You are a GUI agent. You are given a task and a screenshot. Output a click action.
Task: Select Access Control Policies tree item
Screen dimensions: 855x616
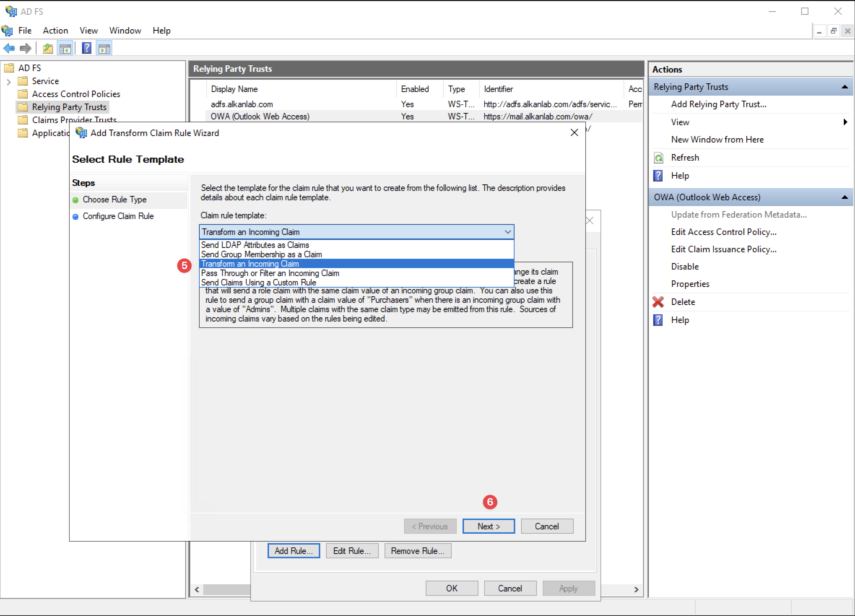click(x=76, y=94)
